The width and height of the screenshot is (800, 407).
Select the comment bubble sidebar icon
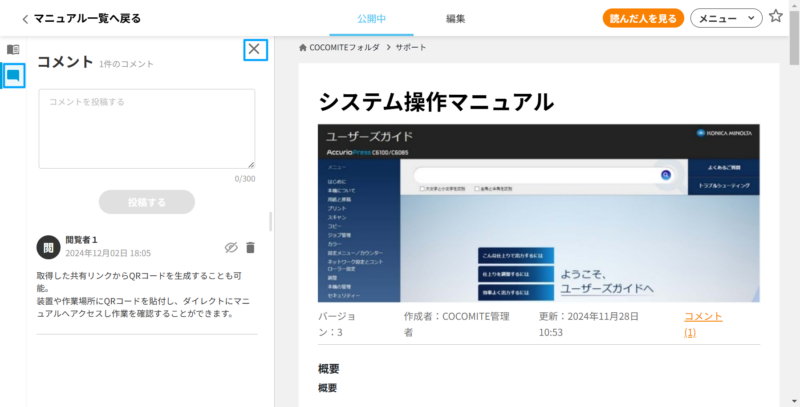[x=13, y=76]
